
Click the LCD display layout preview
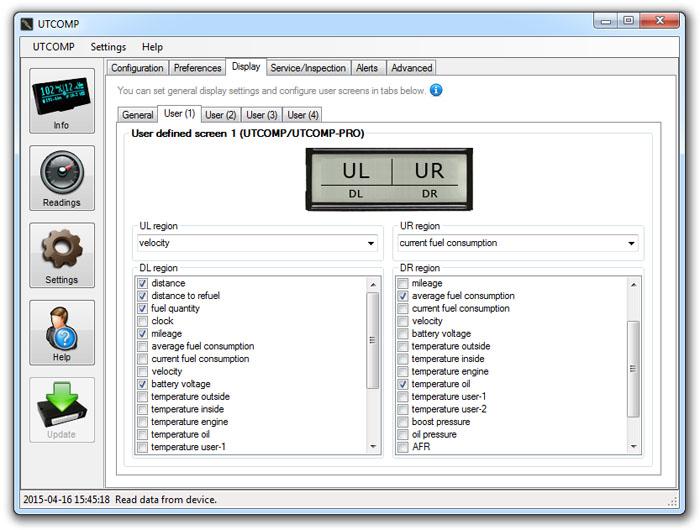389,179
